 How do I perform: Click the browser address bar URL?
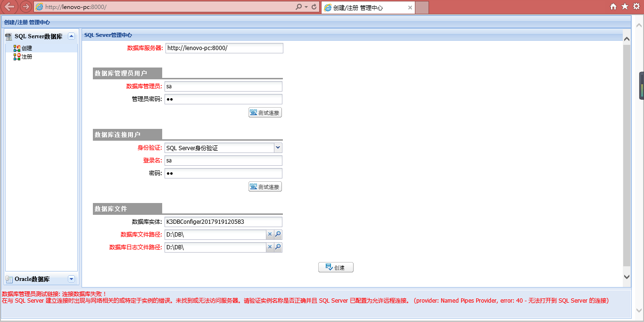click(165, 7)
